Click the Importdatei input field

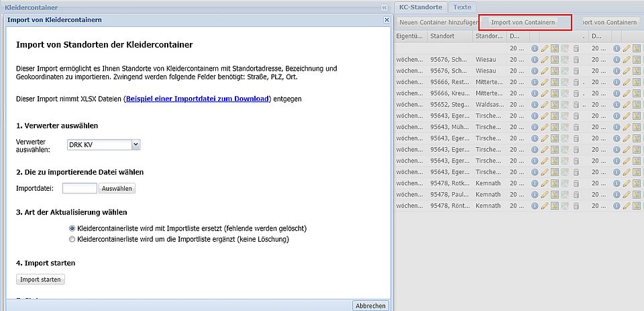(80, 189)
